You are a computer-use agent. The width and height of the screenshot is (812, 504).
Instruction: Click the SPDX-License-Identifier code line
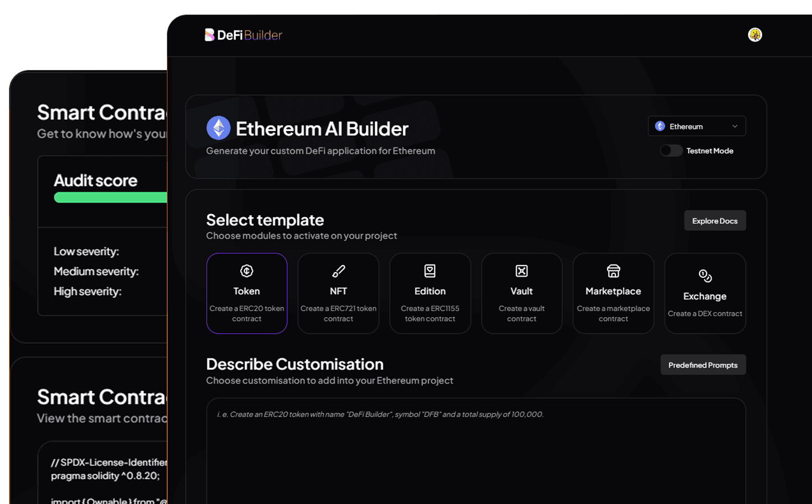[x=109, y=463]
